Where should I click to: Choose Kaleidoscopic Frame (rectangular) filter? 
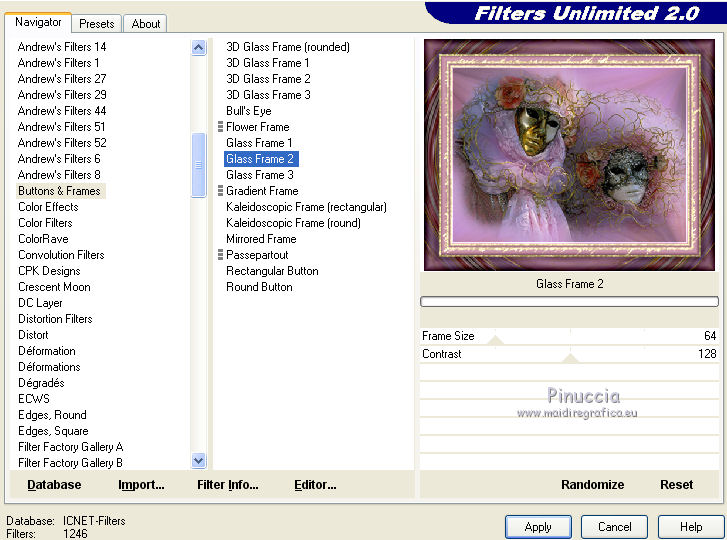point(306,207)
